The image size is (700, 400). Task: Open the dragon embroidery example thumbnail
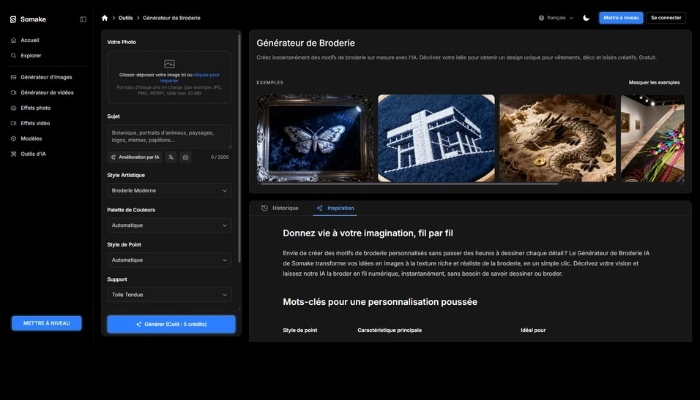558,138
